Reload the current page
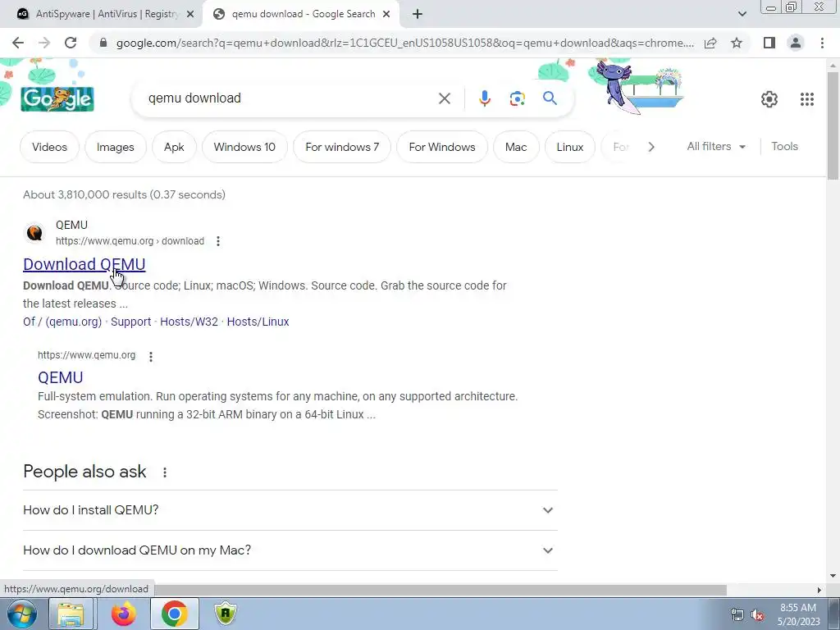The image size is (840, 630). (71, 43)
